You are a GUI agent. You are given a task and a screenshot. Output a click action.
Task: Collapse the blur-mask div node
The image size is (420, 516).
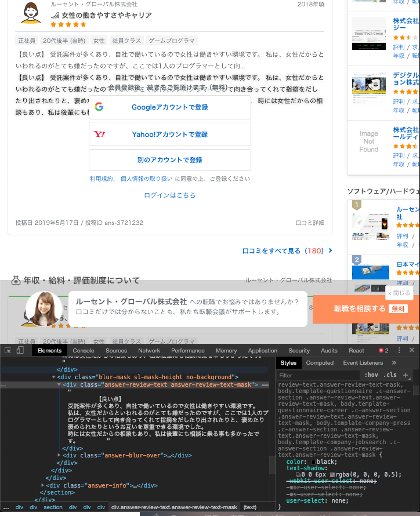(x=53, y=377)
